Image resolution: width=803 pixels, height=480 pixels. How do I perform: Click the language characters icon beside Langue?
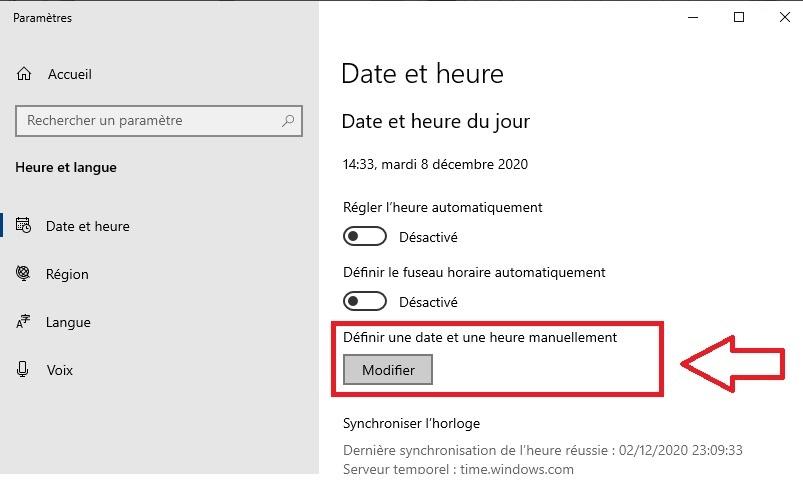(x=23, y=322)
